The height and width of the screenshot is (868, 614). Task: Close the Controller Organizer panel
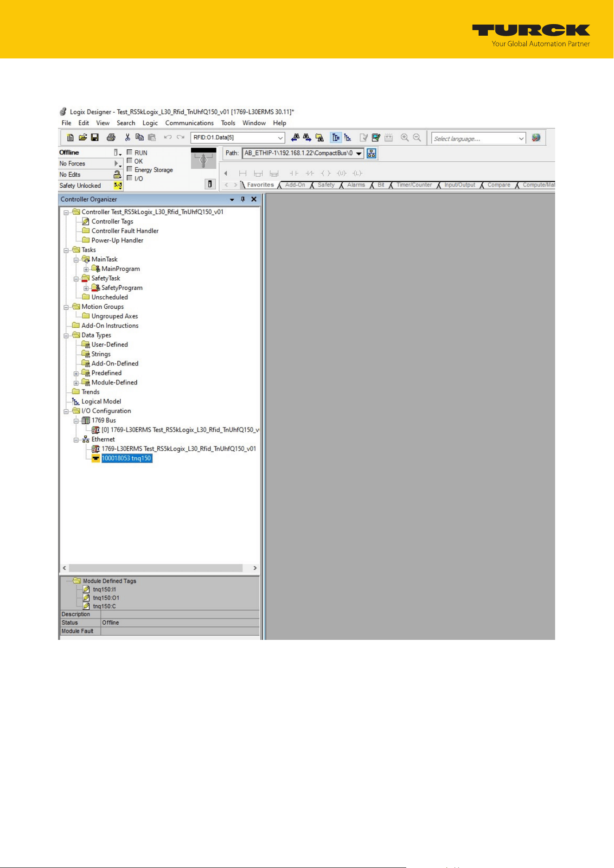(x=254, y=199)
